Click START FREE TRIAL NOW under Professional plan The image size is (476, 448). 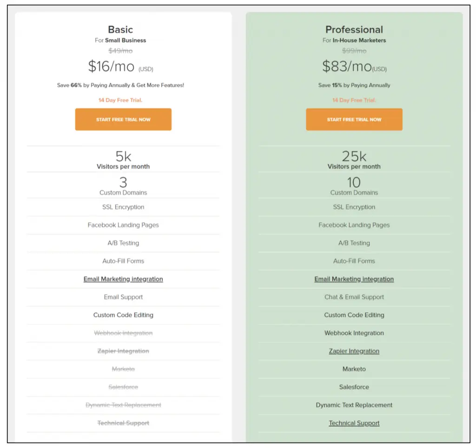click(x=354, y=119)
